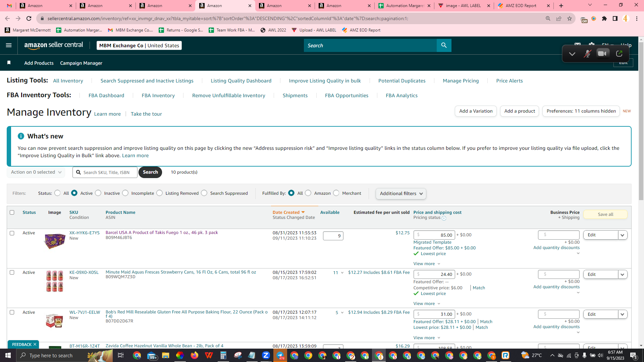Screen dimensions: 644x362
Task: Collapse the floating meeting toolbar chevron
Action: [x=572, y=54]
